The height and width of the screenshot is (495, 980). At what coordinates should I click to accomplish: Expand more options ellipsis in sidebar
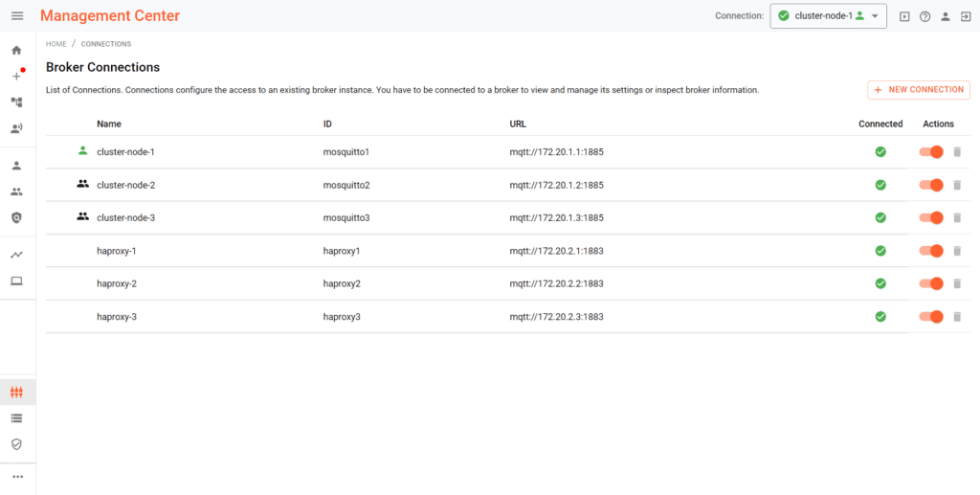pyautogui.click(x=16, y=477)
